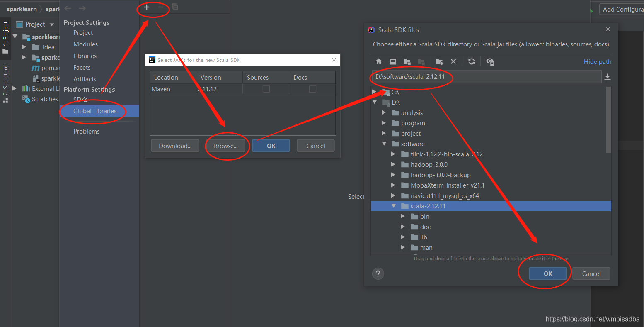Image resolution: width=644 pixels, height=327 pixels.
Task: Expand the analysis folder
Action: coord(384,112)
